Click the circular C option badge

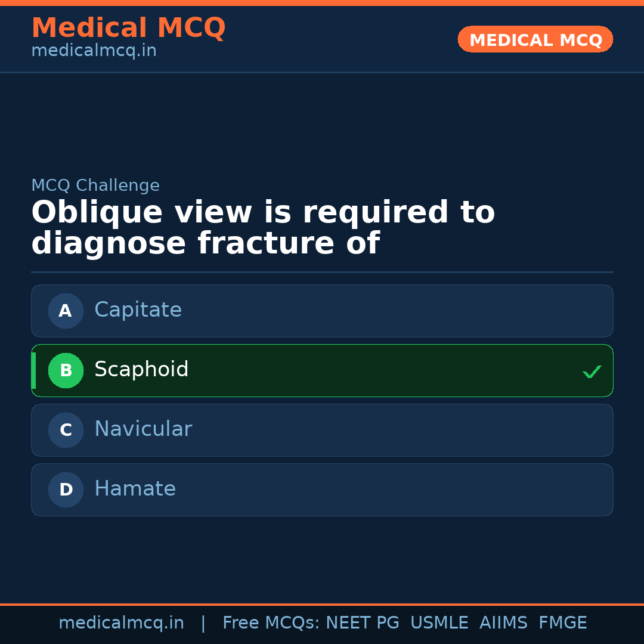pyautogui.click(x=66, y=430)
